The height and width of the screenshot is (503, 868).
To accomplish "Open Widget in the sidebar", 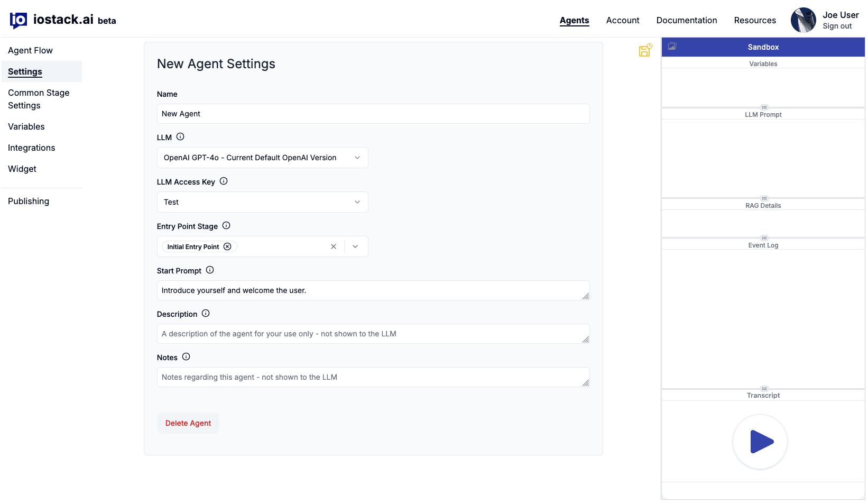I will pyautogui.click(x=42, y=169).
